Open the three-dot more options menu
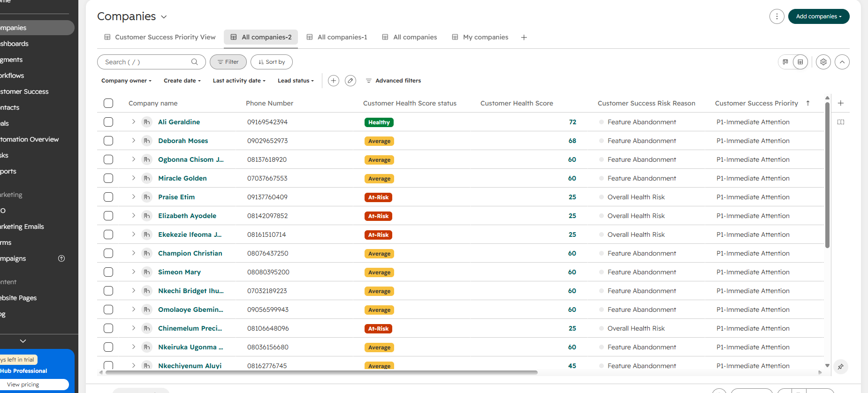868x393 pixels. 777,16
